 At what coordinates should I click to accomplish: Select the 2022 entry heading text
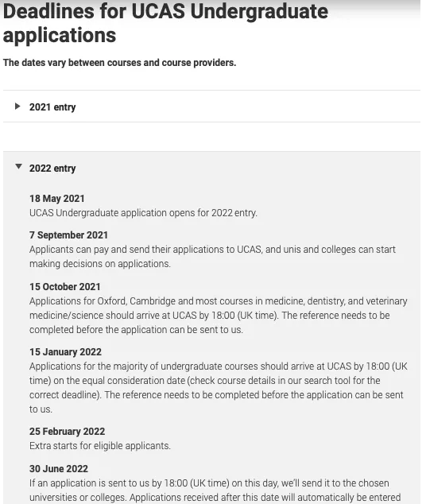52,169
